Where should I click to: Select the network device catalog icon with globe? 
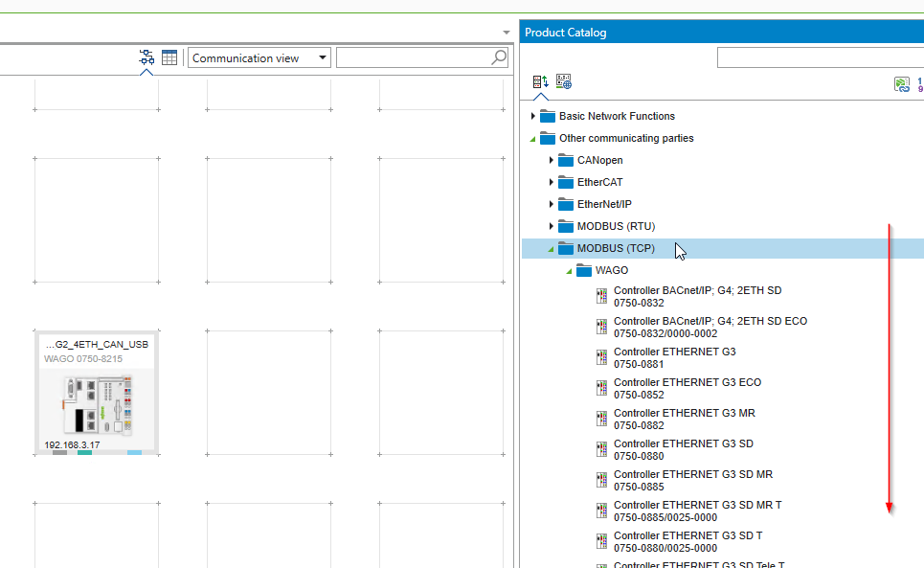coord(564,82)
